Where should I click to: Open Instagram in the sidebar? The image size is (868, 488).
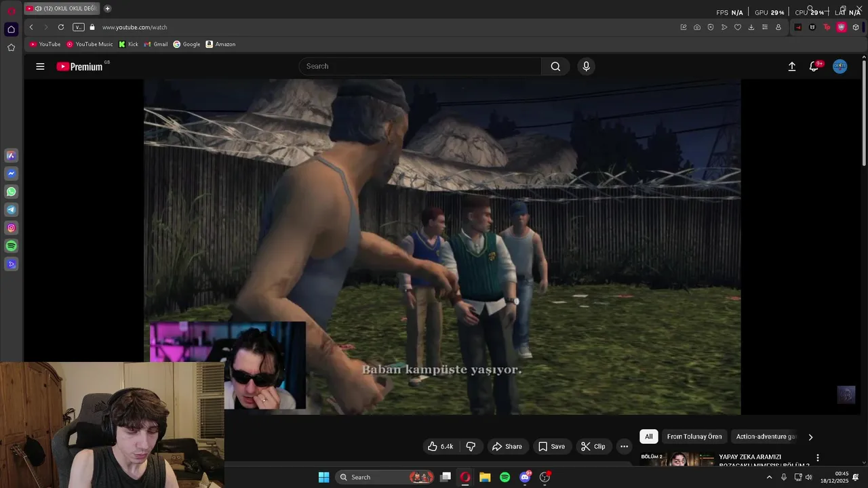(11, 228)
